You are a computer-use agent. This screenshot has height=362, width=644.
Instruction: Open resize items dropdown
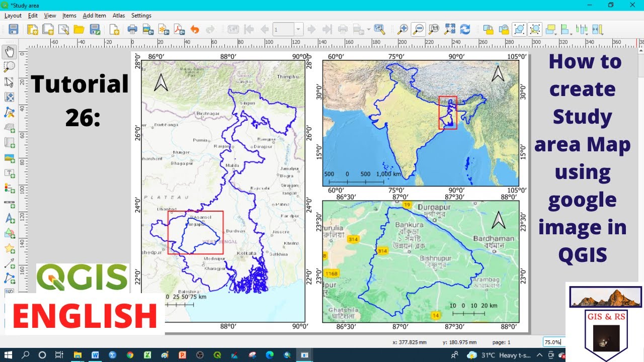(598, 29)
